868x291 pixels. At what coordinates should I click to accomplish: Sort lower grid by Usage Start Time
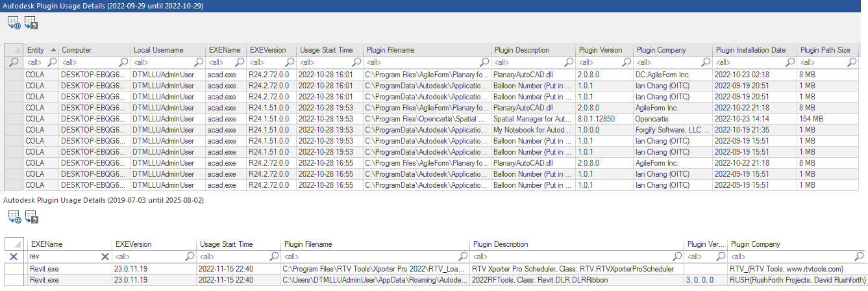tap(227, 244)
